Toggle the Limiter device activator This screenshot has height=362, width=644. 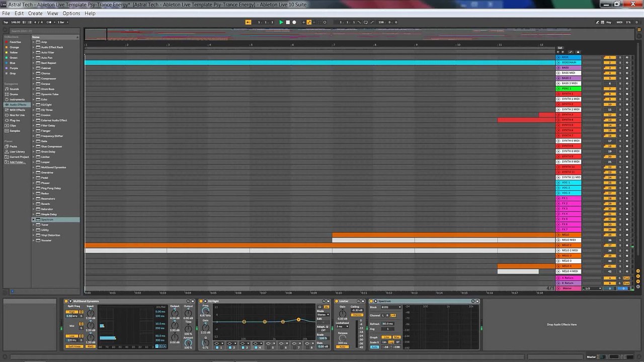[x=337, y=301]
